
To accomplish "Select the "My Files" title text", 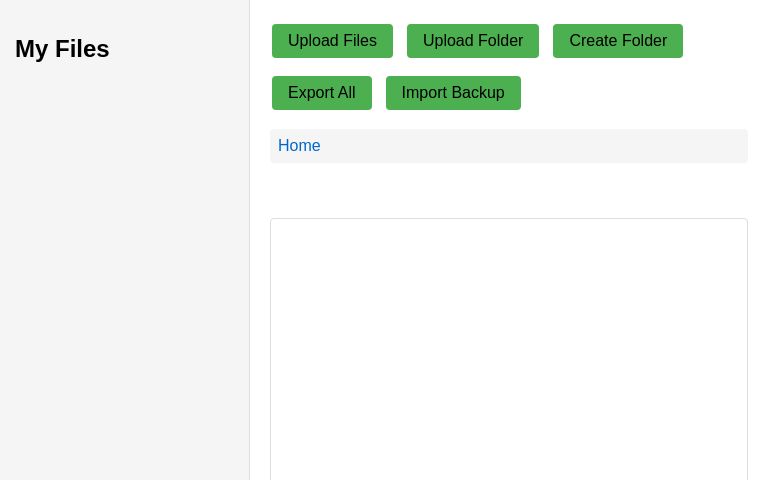I will (x=62, y=49).
